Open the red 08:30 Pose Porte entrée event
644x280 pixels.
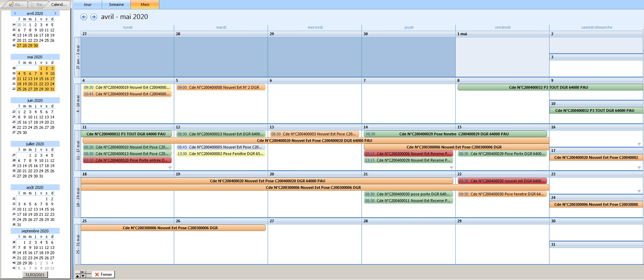tap(127, 160)
